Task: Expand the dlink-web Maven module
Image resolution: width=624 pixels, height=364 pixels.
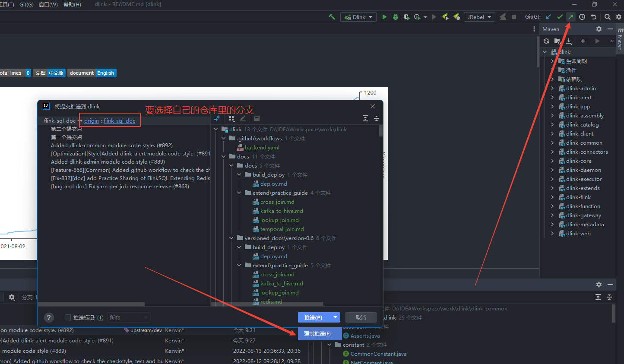Action: click(x=552, y=233)
